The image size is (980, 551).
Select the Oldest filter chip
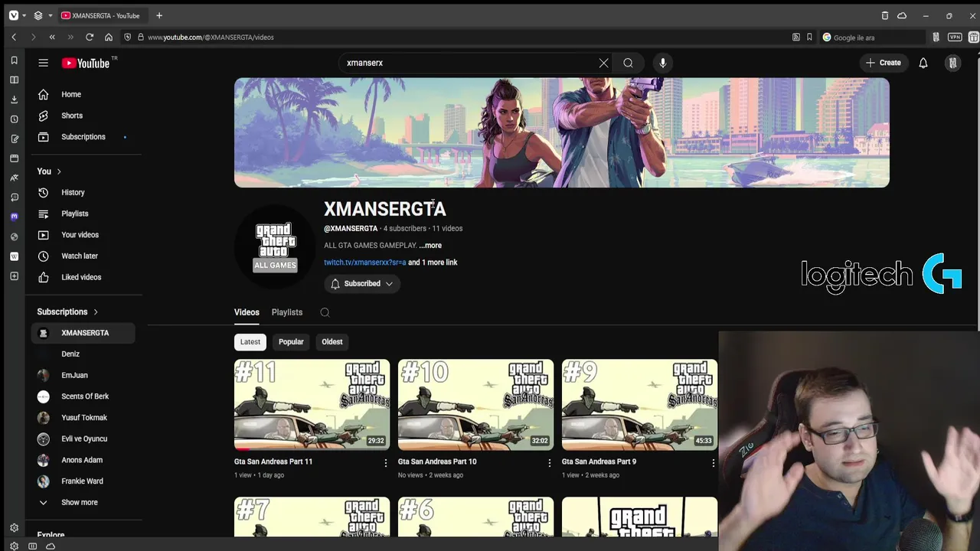[332, 342]
